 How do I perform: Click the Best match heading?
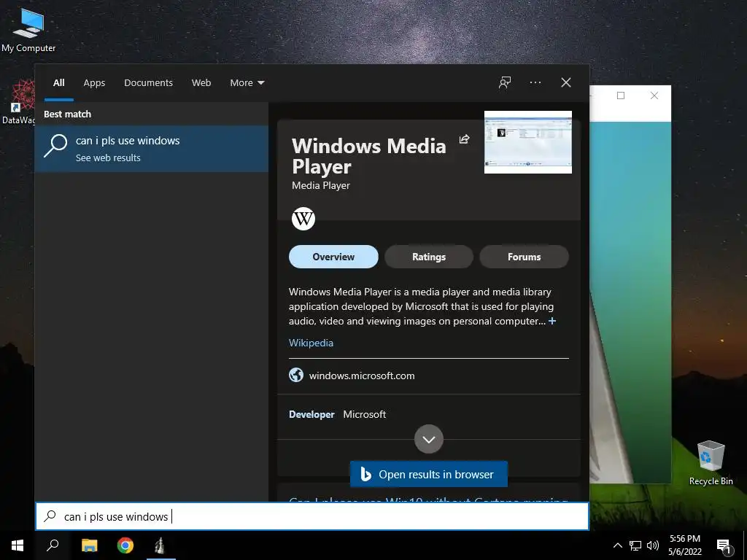click(67, 114)
